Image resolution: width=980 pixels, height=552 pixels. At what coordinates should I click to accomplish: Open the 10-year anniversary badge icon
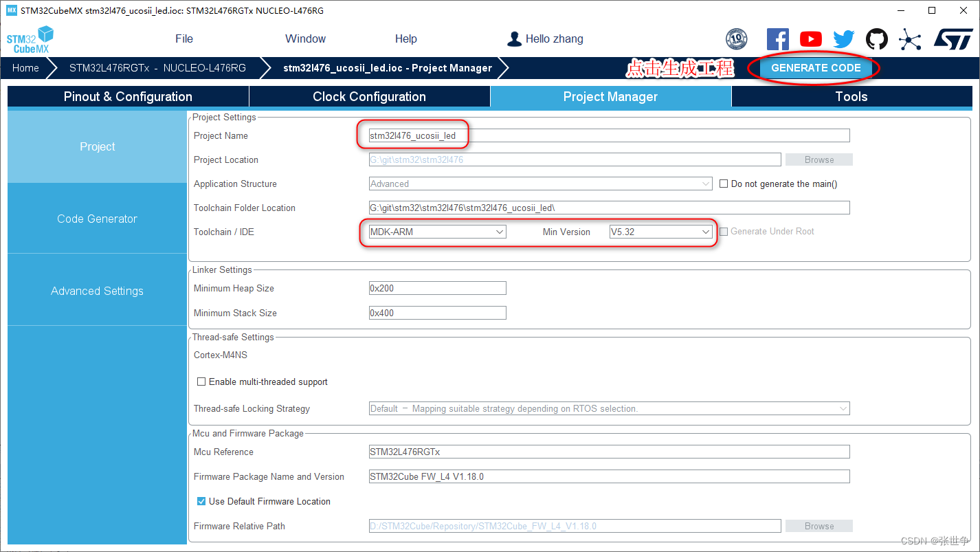pyautogui.click(x=736, y=38)
